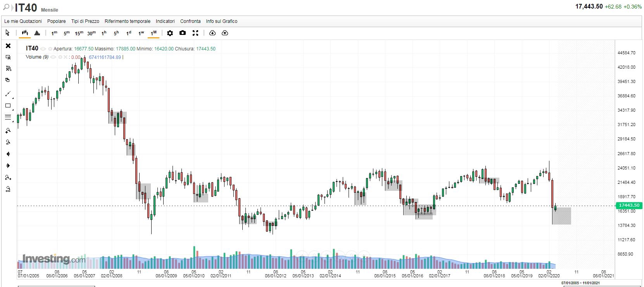Remove selected drawing tool icon

[8, 57]
